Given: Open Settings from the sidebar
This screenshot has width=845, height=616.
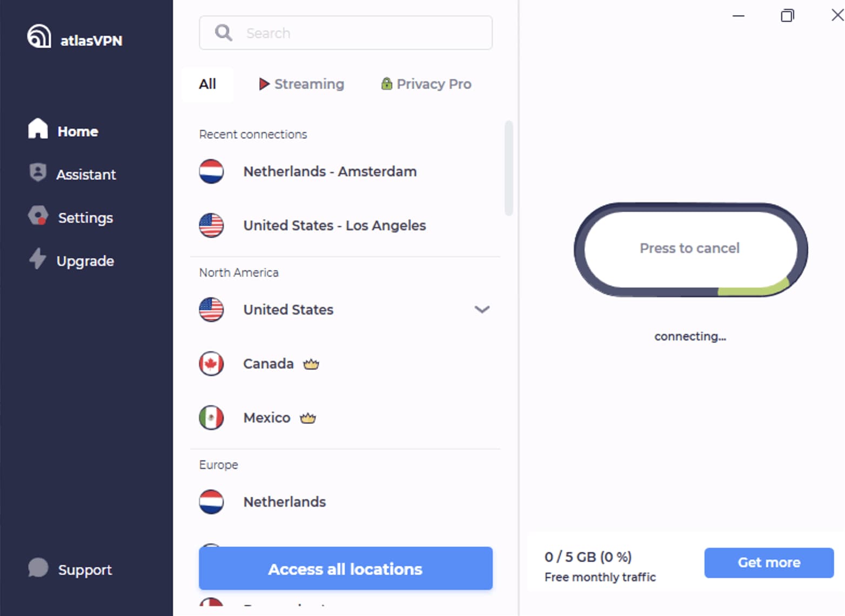Looking at the screenshot, I should click(x=85, y=217).
